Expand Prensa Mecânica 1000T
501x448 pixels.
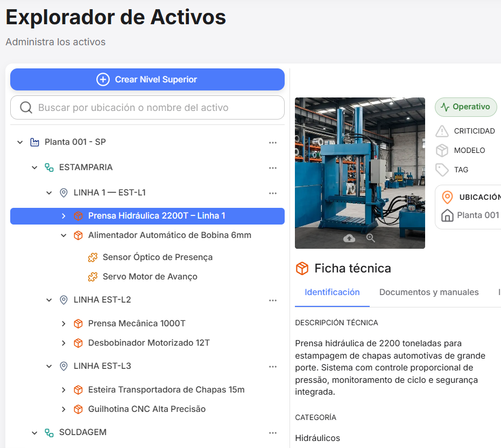[63, 324]
